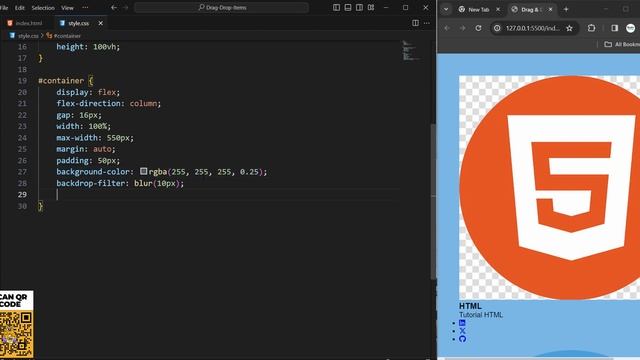Viewport: 640px width, 360px height.
Task: Open a new browser tab with plus
Action: (x=566, y=9)
